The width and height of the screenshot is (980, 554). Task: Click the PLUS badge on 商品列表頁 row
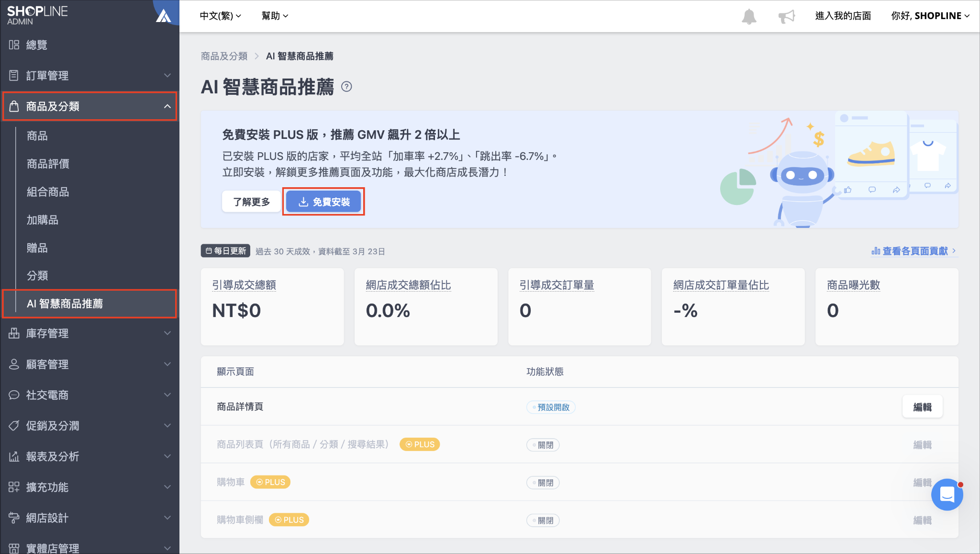pos(420,444)
